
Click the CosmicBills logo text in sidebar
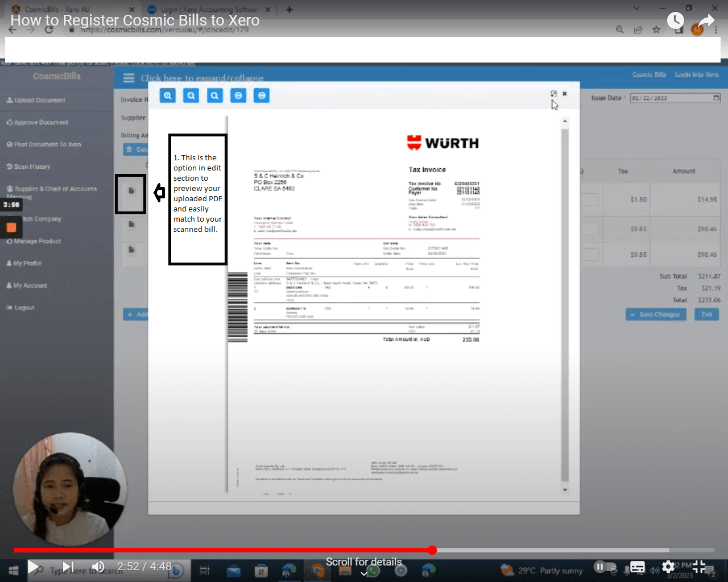57,76
